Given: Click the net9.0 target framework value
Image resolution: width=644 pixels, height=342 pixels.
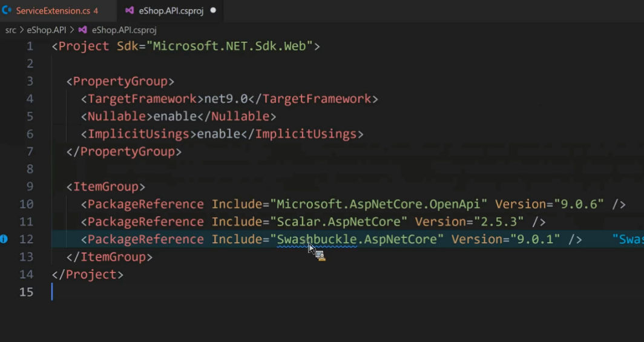Looking at the screenshot, I should coord(226,99).
